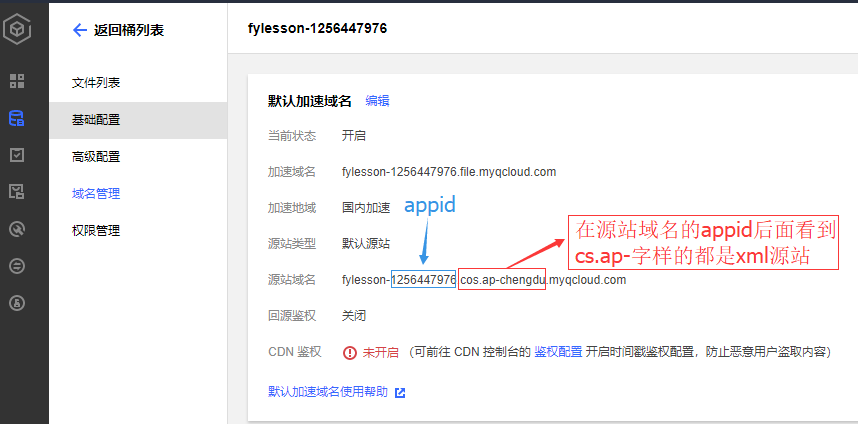Select the blue bucket storage icon

[17, 118]
